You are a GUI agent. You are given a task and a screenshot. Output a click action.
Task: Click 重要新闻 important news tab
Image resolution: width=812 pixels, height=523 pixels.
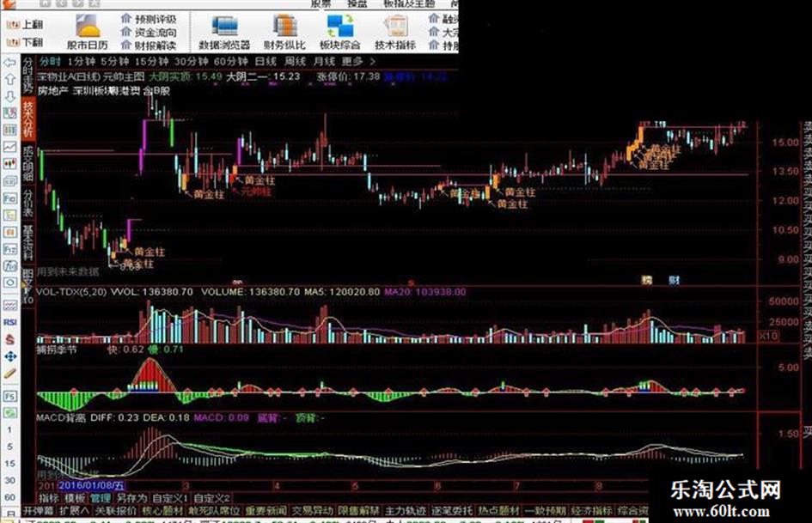click(266, 511)
